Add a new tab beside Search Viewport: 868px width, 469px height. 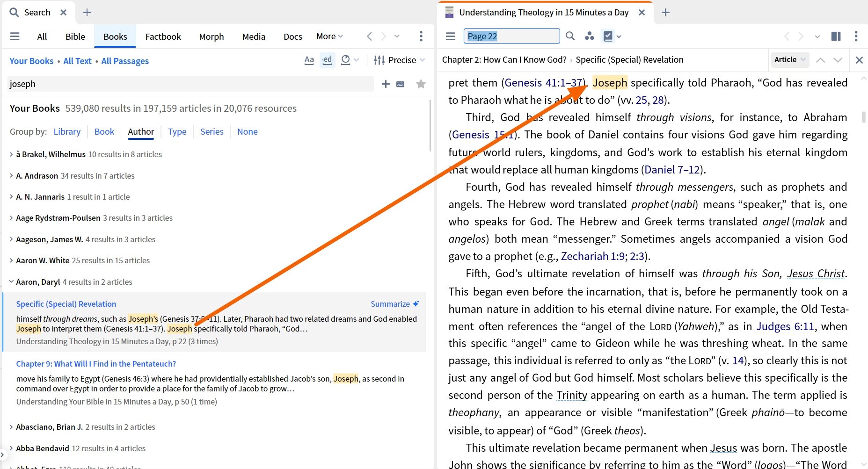87,13
